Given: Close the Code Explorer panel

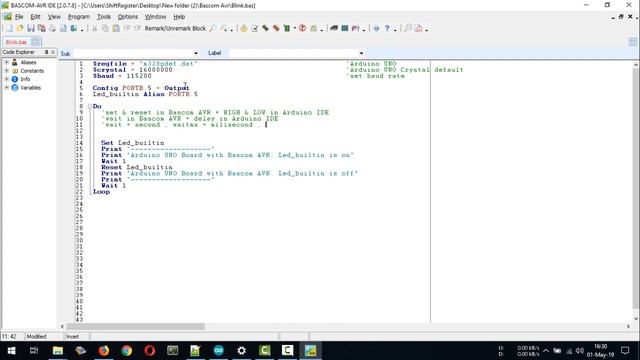Looking at the screenshot, I should (53, 52).
